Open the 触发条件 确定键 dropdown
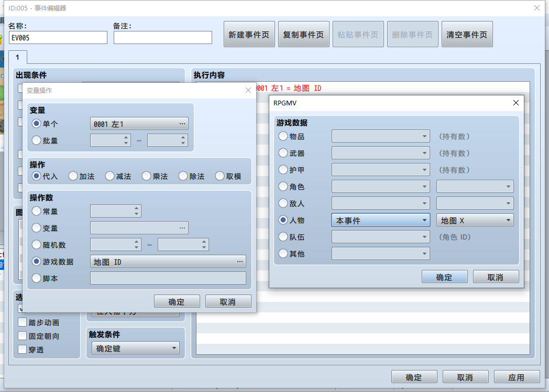 pos(136,348)
